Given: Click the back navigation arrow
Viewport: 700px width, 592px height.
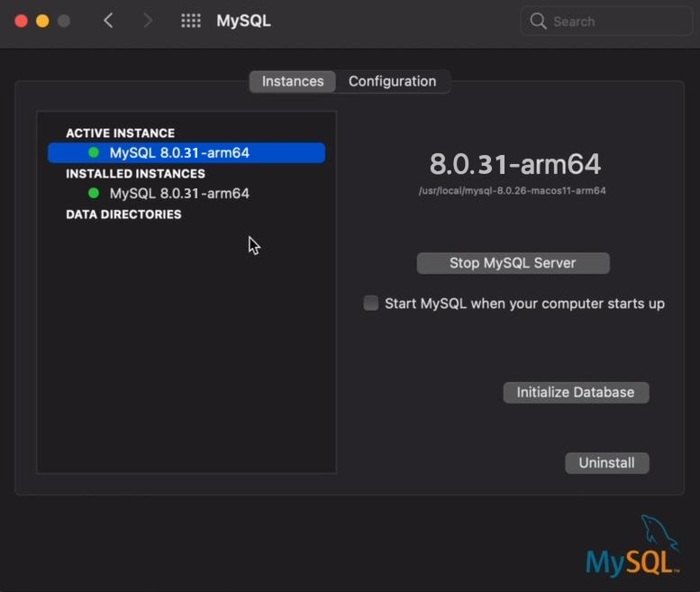Looking at the screenshot, I should (108, 21).
